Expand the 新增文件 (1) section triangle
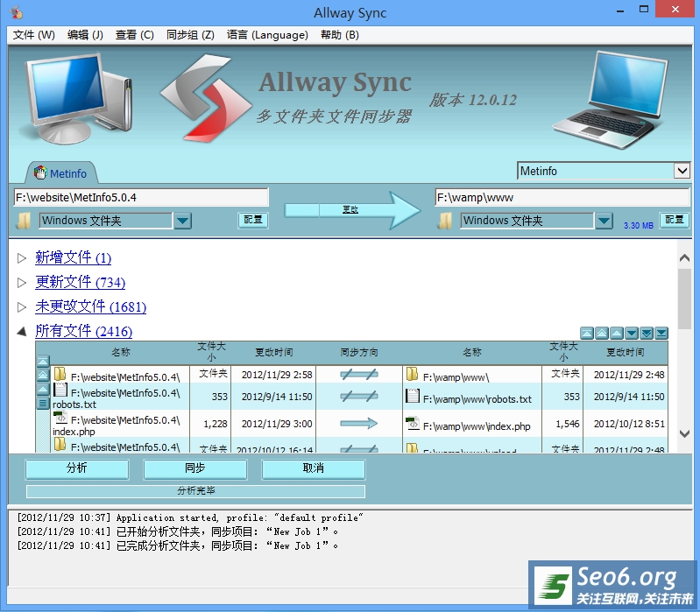Image resolution: width=700 pixels, height=612 pixels. pos(21,257)
